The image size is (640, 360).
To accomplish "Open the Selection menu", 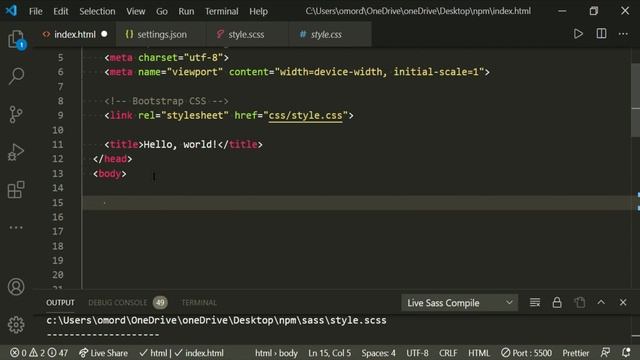I will (x=97, y=11).
